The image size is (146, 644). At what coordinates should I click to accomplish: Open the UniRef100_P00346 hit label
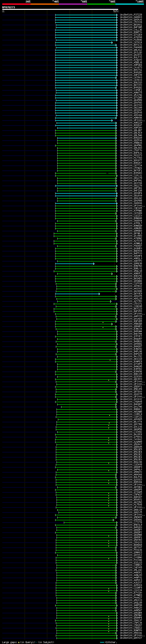click(x=131, y=560)
